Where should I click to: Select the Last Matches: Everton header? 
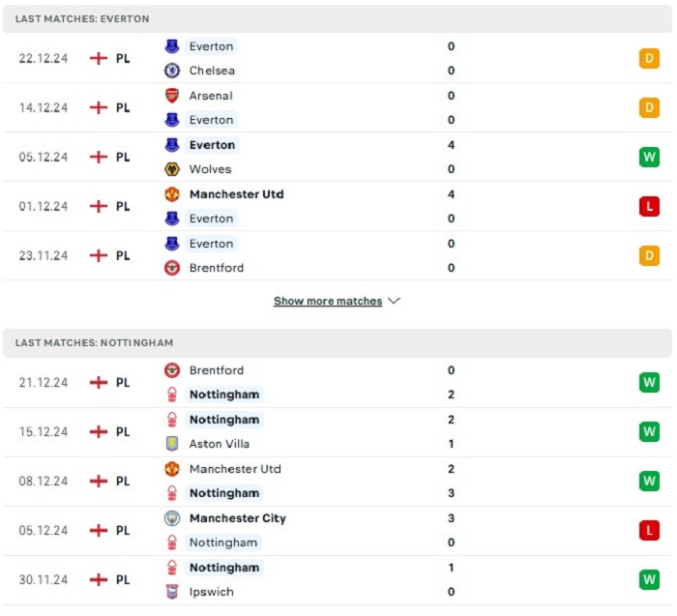point(338,19)
